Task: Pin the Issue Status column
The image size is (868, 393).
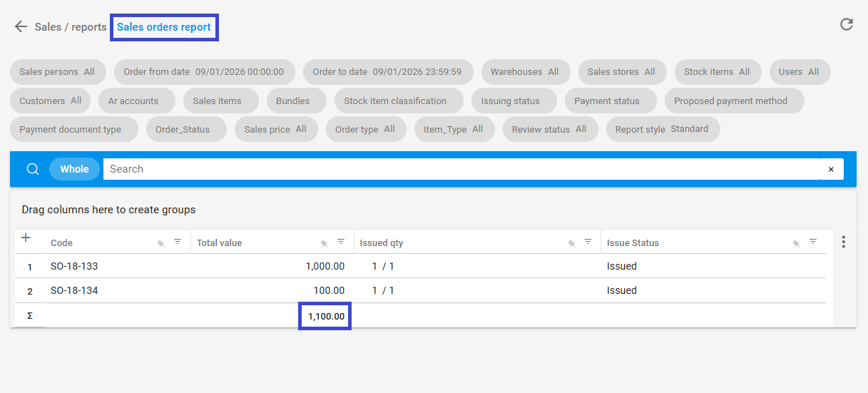Action: (x=797, y=243)
